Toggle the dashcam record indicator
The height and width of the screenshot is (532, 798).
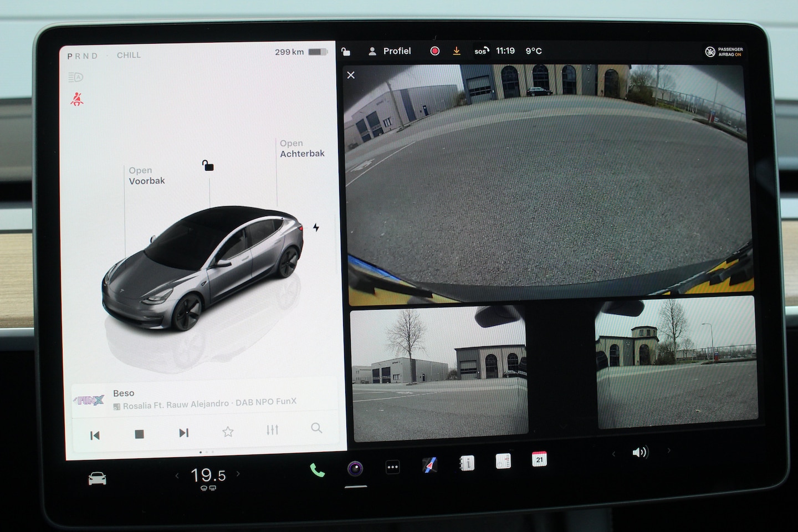coord(435,51)
